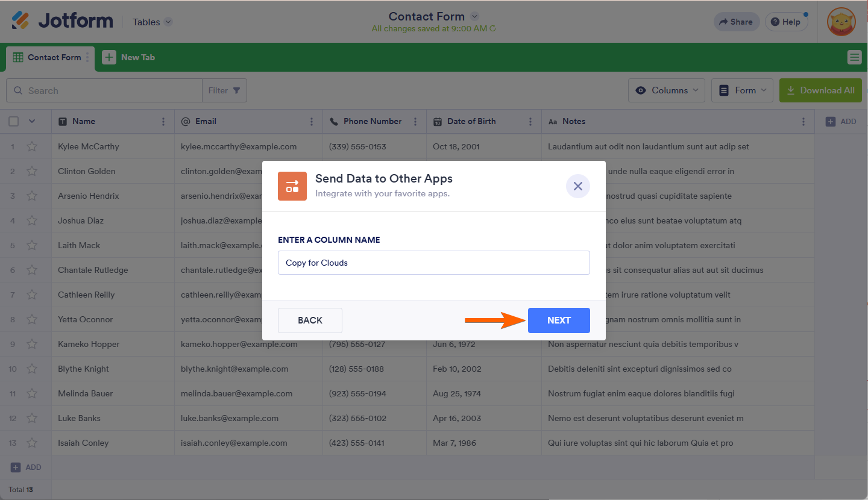The image size is (868, 500).
Task: Star the Melinda Bauer row
Action: click(x=32, y=393)
